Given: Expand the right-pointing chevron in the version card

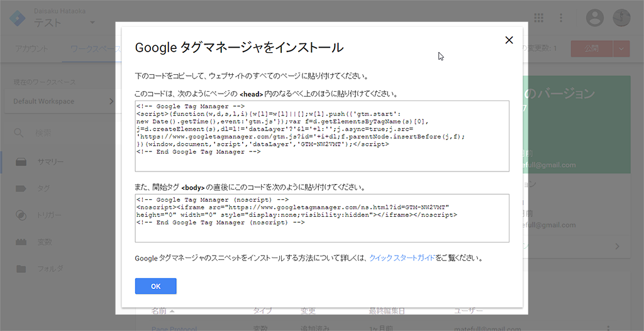Looking at the screenshot, I should (617, 246).
